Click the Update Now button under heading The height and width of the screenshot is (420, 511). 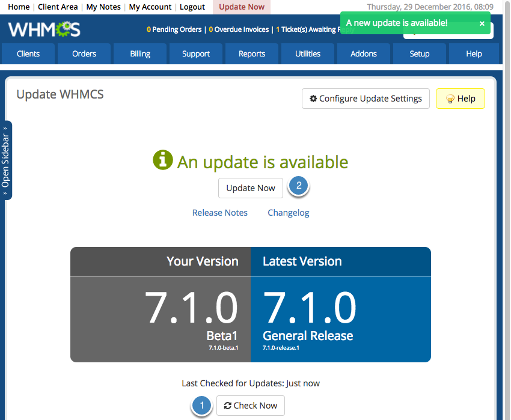251,188
